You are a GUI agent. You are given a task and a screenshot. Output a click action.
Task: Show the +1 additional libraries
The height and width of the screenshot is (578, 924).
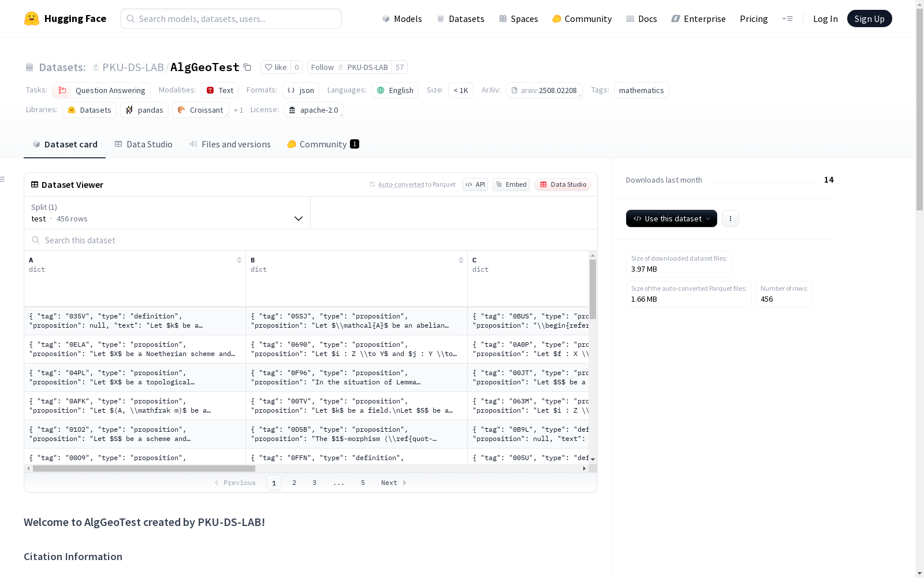[x=239, y=110]
